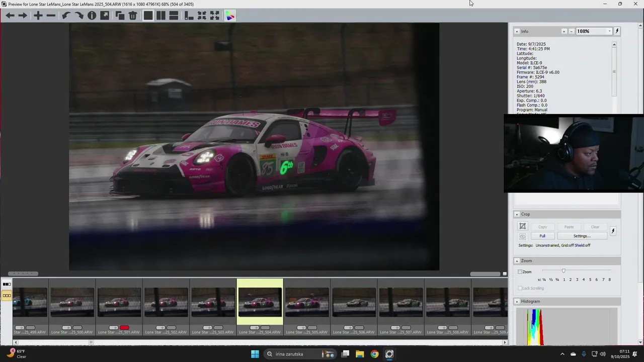Select thumbnail Lone Star ...25_500.ARW
Image resolution: width=644 pixels, height=362 pixels.
[72, 302]
